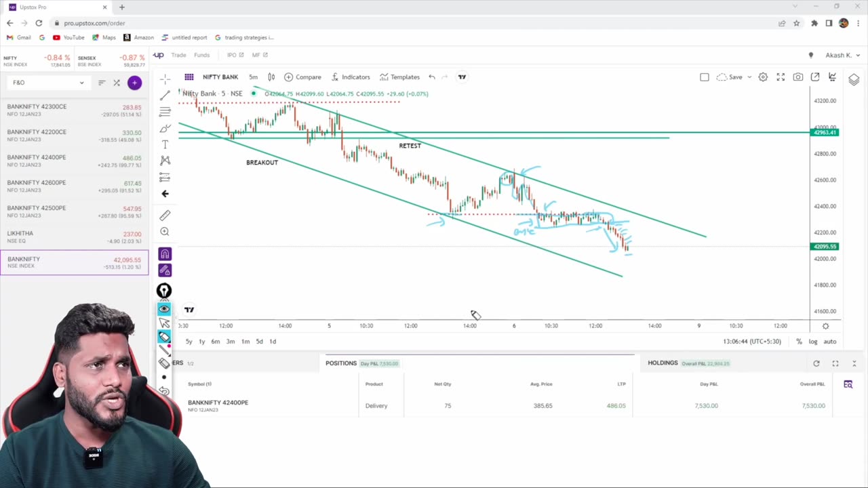Pop out the chart in a new window

(x=815, y=77)
